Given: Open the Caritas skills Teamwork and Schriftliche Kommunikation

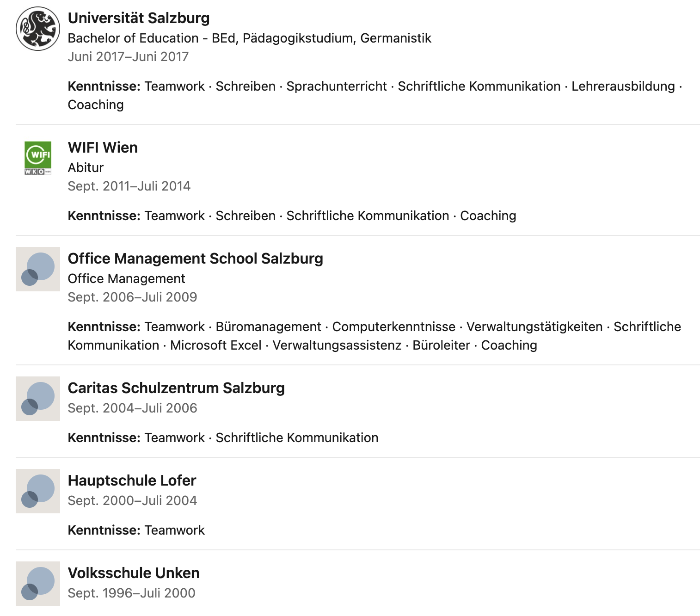Looking at the screenshot, I should point(223,438).
